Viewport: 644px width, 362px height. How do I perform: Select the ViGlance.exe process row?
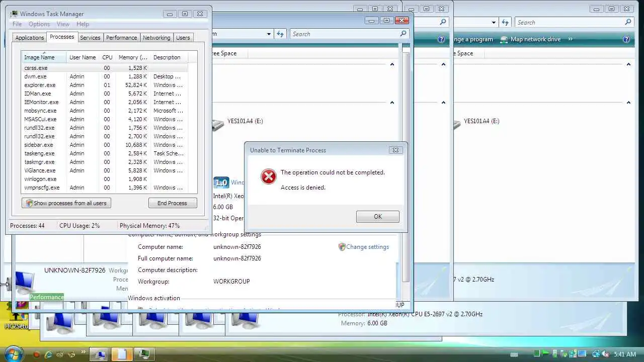click(x=105, y=170)
